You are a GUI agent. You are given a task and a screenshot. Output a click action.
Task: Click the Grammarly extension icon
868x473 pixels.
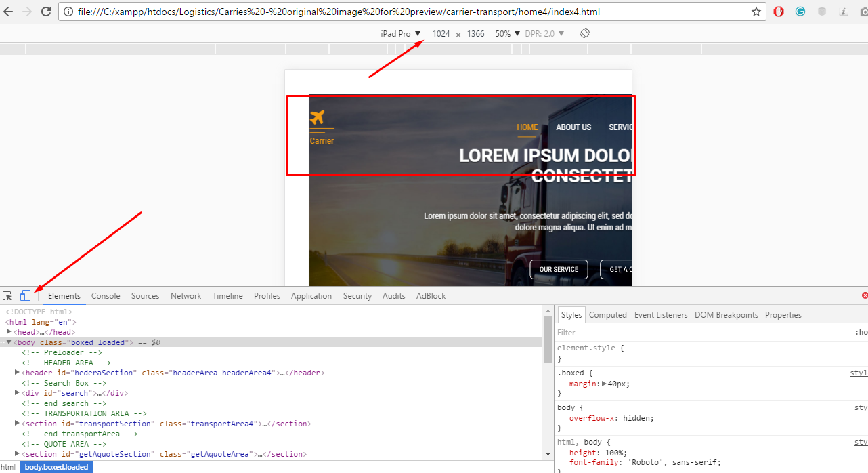tap(800, 12)
